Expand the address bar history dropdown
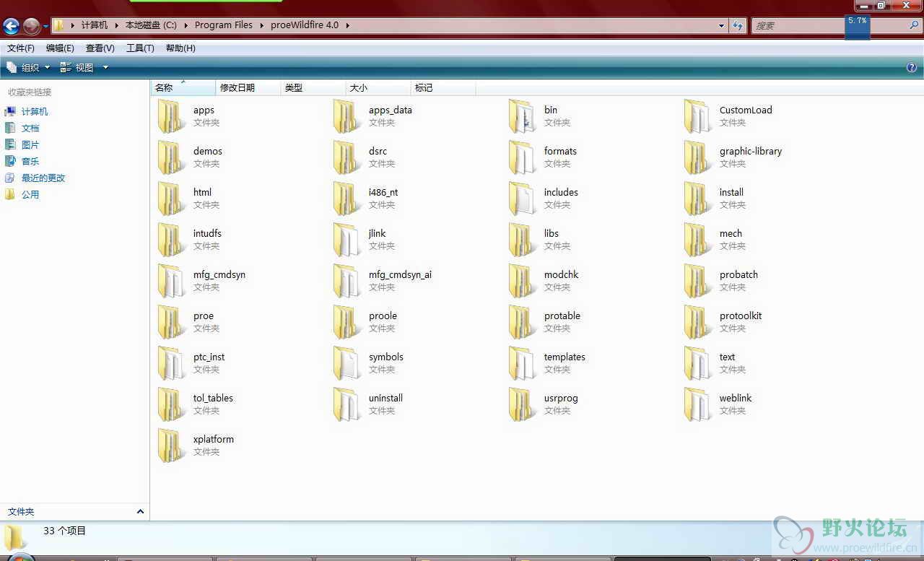The width and height of the screenshot is (924, 561). [x=721, y=25]
